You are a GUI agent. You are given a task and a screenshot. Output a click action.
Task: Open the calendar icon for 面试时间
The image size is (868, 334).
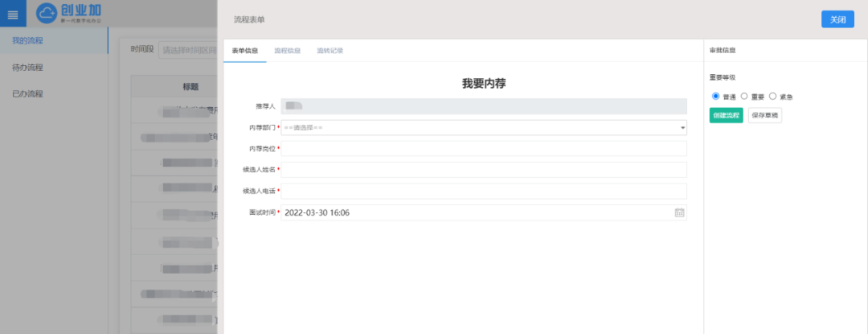[x=679, y=212]
